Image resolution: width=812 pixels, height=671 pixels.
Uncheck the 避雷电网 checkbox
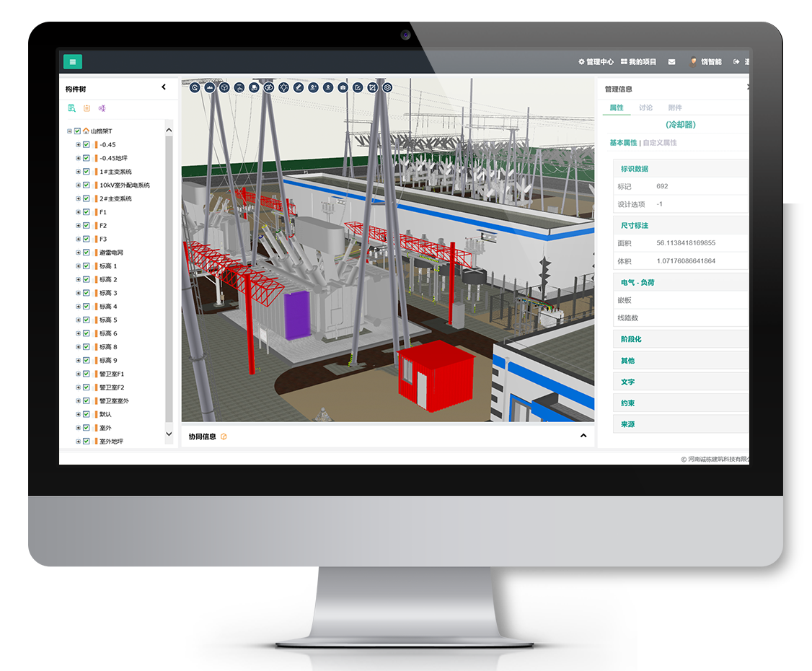click(x=87, y=253)
